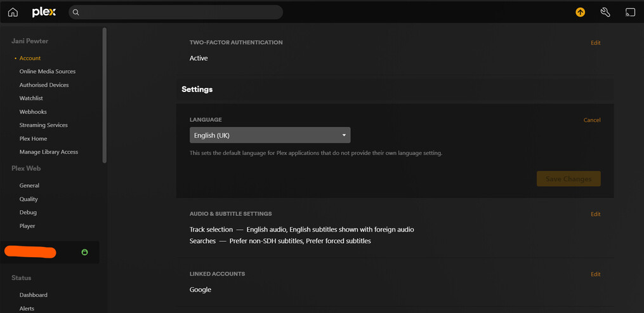
Task: Open the orange activity arrow icon
Action: tap(580, 12)
